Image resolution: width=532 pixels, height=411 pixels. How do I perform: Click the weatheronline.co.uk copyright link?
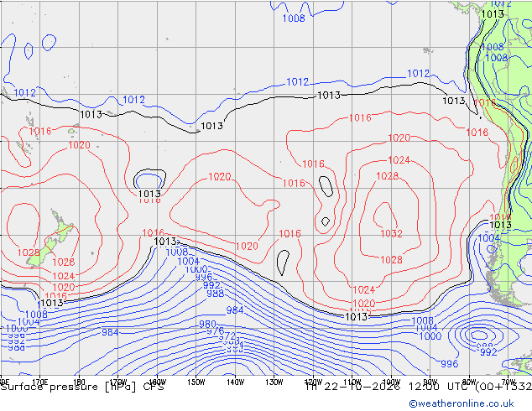click(462, 403)
